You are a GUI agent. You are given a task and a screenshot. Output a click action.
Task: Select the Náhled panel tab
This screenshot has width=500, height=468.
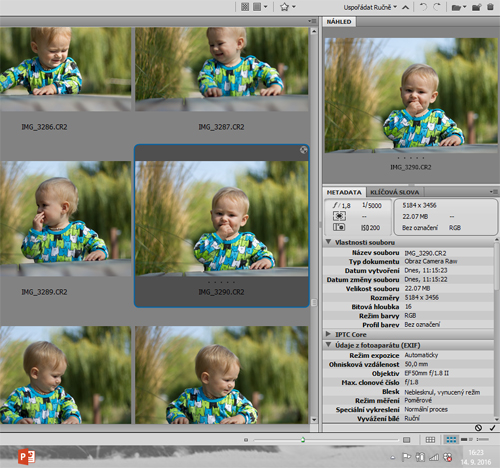point(339,22)
